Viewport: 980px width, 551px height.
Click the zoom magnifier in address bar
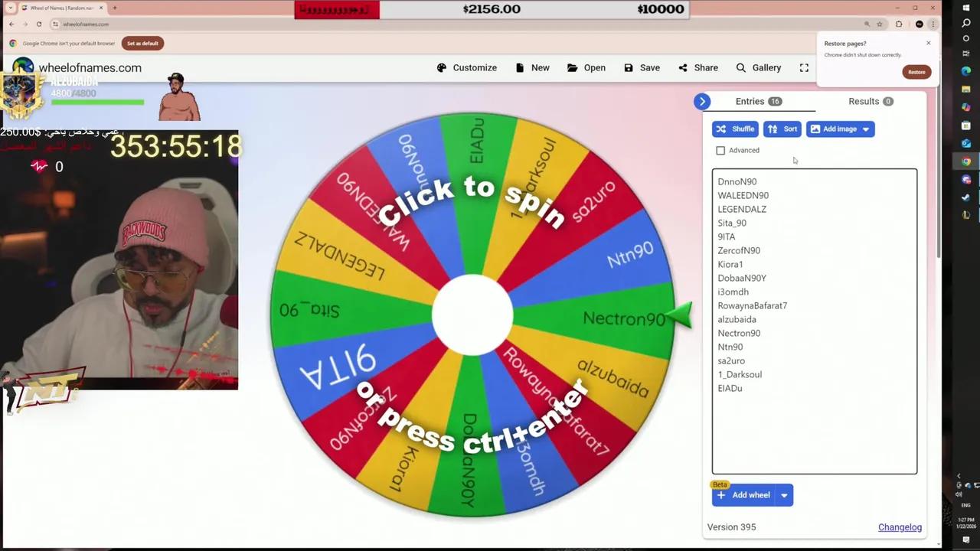tap(867, 24)
